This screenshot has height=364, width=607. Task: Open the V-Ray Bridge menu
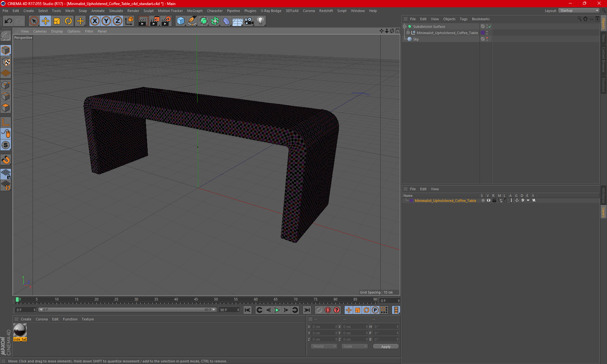(271, 11)
